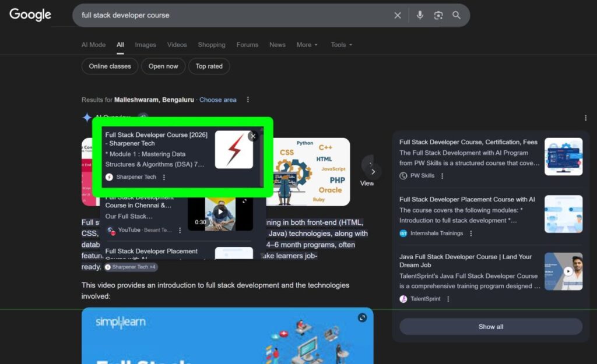Image resolution: width=597 pixels, height=364 pixels.
Task: Open the Internshala course thumbnail
Action: [564, 214]
